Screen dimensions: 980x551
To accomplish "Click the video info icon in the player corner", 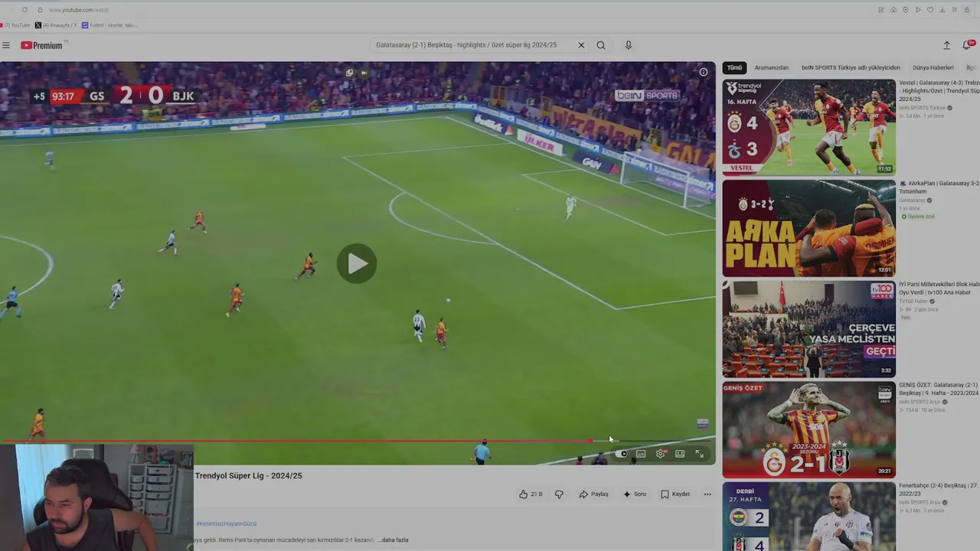I will click(704, 72).
